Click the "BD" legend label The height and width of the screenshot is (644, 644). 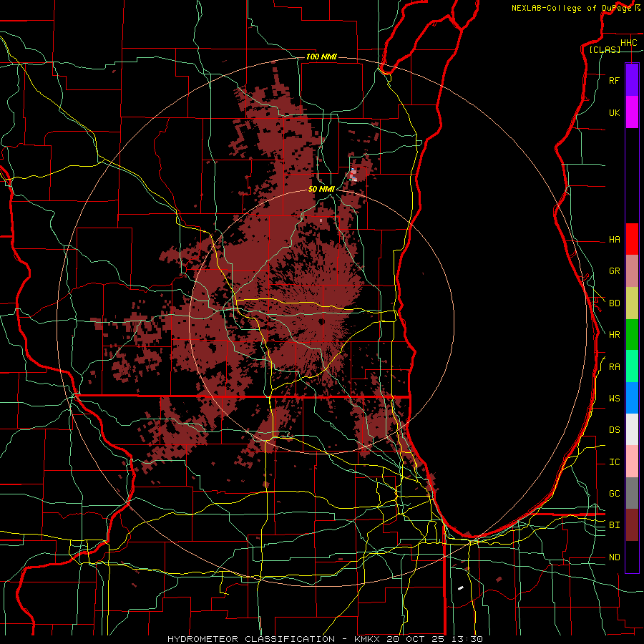click(614, 303)
